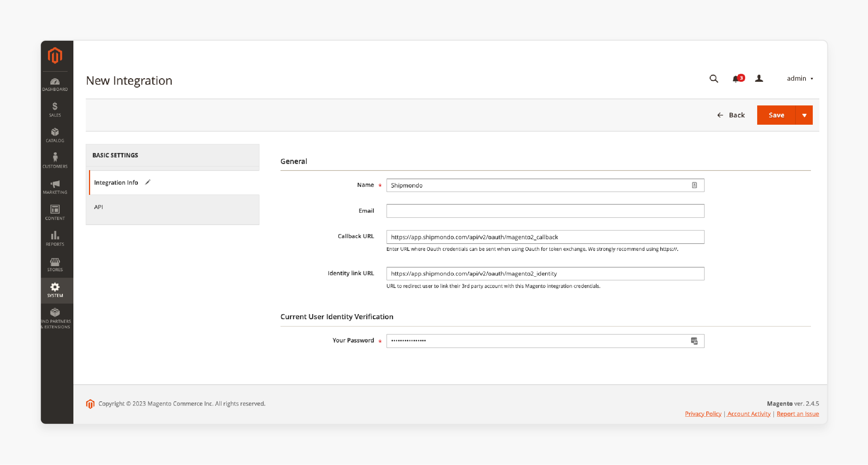The width and height of the screenshot is (868, 465).
Task: Click the Identity link URL label
Action: (351, 273)
